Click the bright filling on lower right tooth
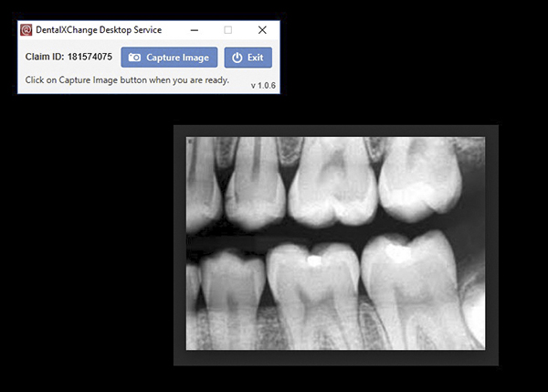548x392 pixels. [395, 247]
